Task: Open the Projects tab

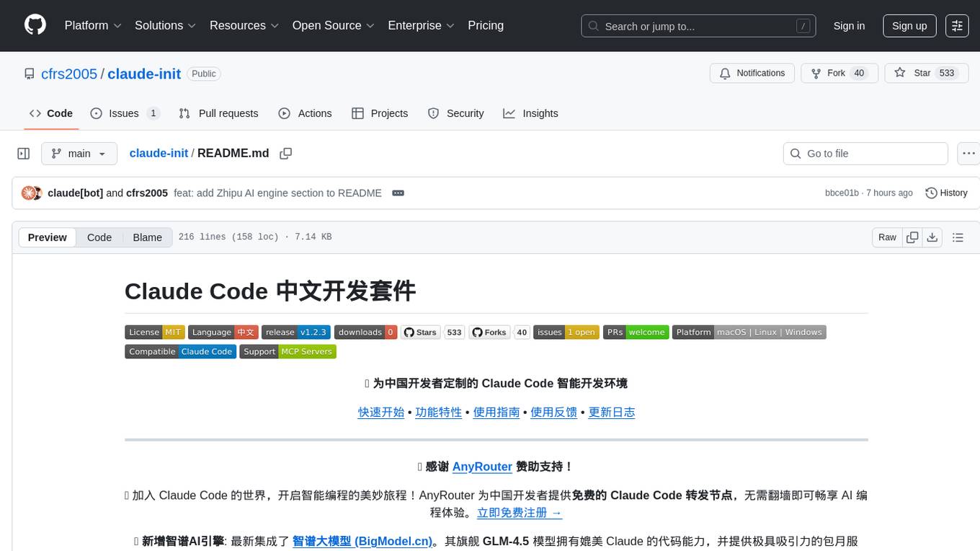Action: [380, 113]
